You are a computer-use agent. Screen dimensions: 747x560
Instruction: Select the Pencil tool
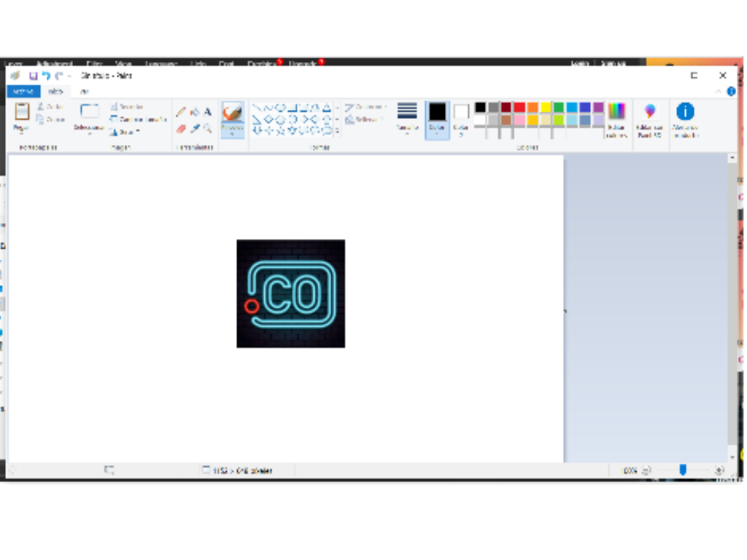point(182,111)
